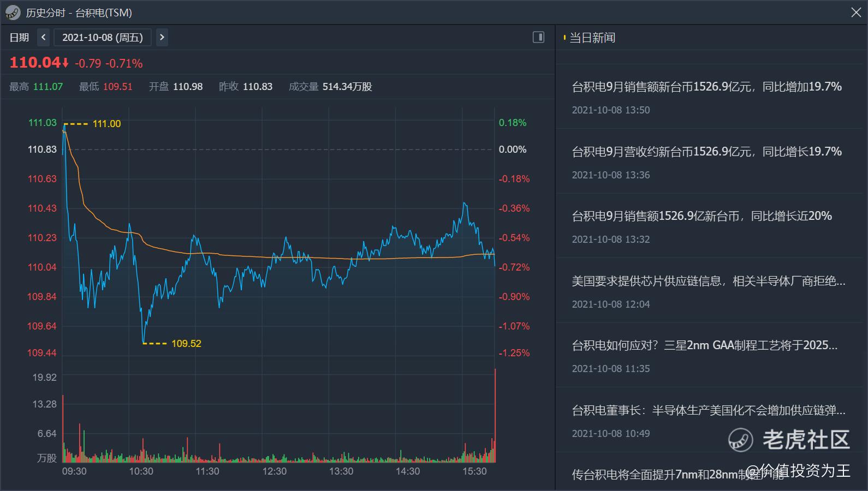868x491 pixels.
Task: Open news: 台积电9月销售额1526.9亿新台币，同比增长近20%
Action: click(x=701, y=216)
